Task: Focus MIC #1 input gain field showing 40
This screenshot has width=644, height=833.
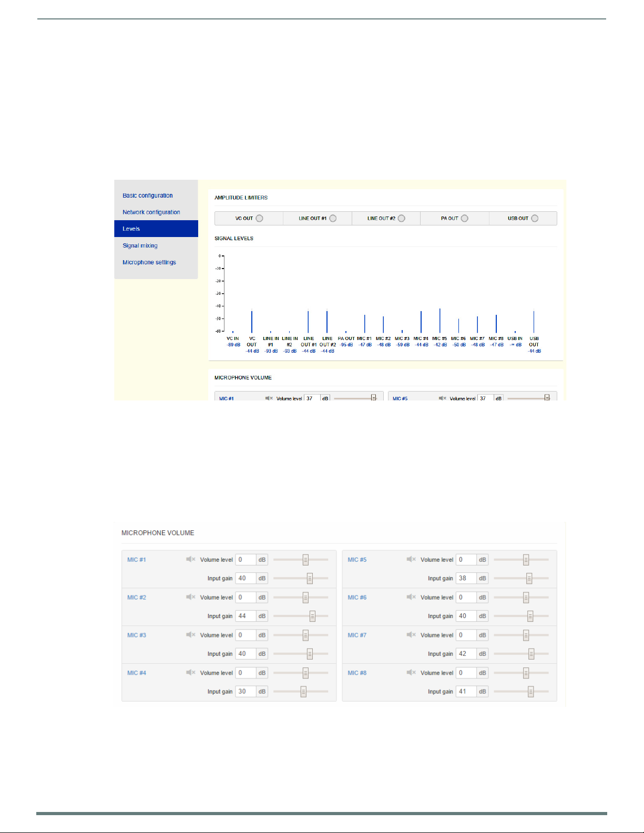Action: click(246, 578)
